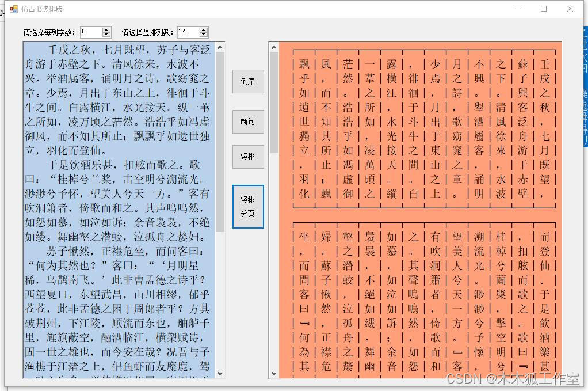This screenshot has height=391, width=588.
Task: Click the 仿古书竖排版 app icon in title bar
Action: pyautogui.click(x=13, y=9)
